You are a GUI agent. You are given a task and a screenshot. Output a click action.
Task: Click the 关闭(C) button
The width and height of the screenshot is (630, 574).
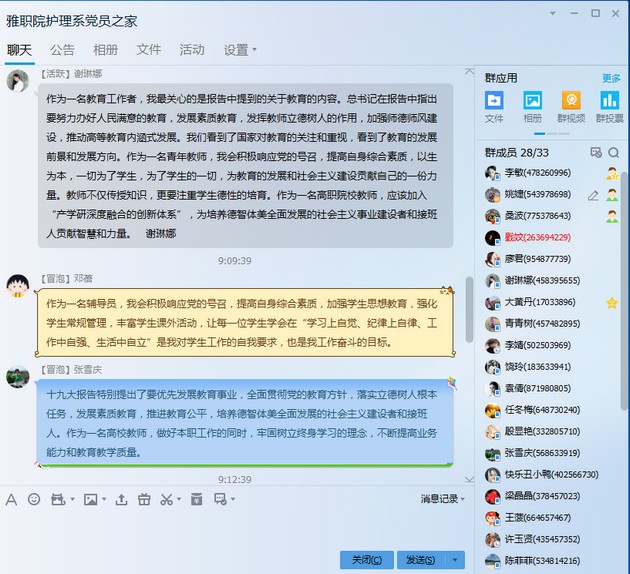click(366, 559)
